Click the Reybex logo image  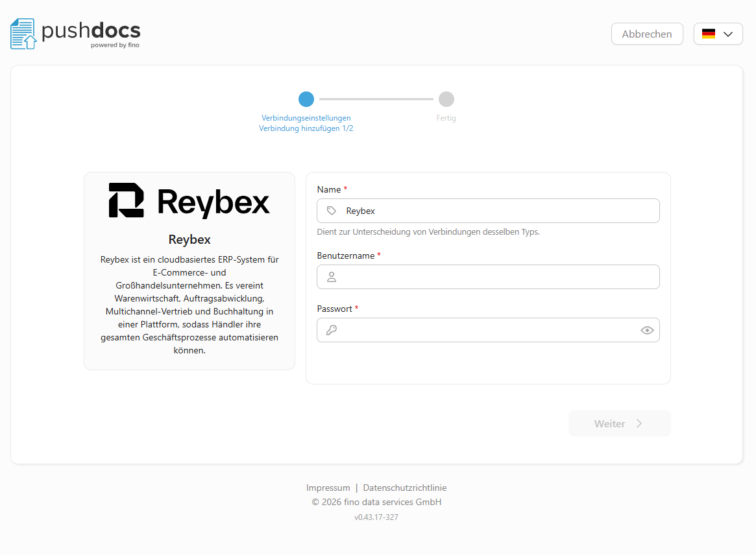coord(189,201)
